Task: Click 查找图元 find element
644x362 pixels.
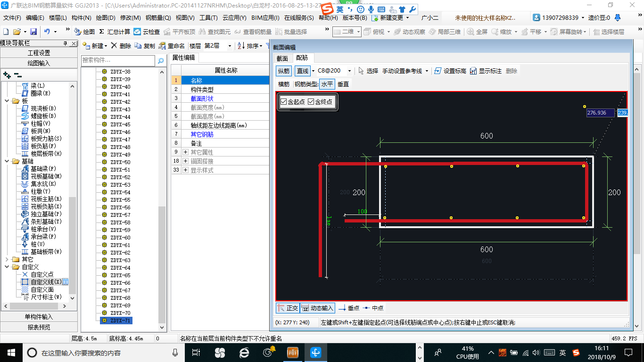Action: click(215, 32)
